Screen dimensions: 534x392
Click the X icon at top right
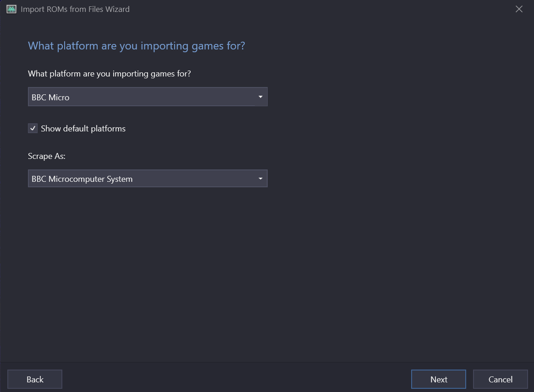(x=519, y=9)
